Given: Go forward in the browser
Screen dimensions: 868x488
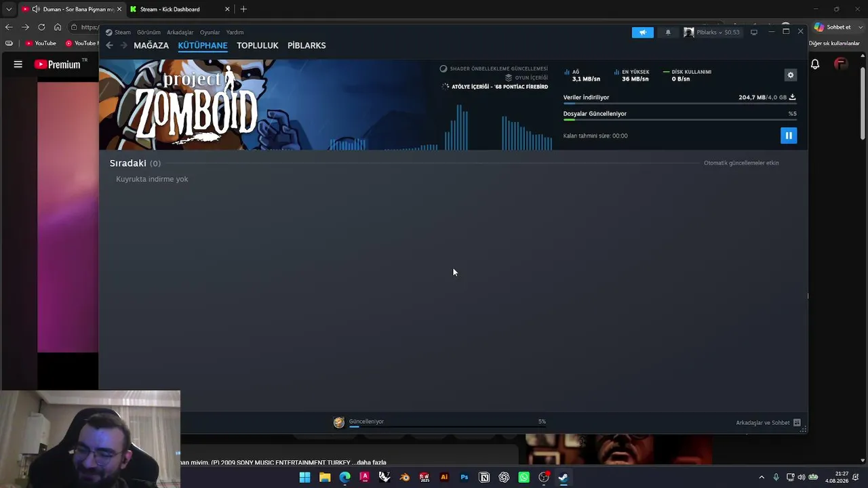Looking at the screenshot, I should coord(25,27).
